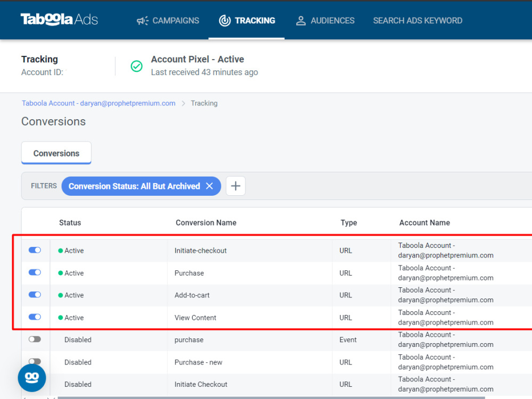Screen dimensions: 532x399
Task: Sort by Type column header
Action: (349, 222)
